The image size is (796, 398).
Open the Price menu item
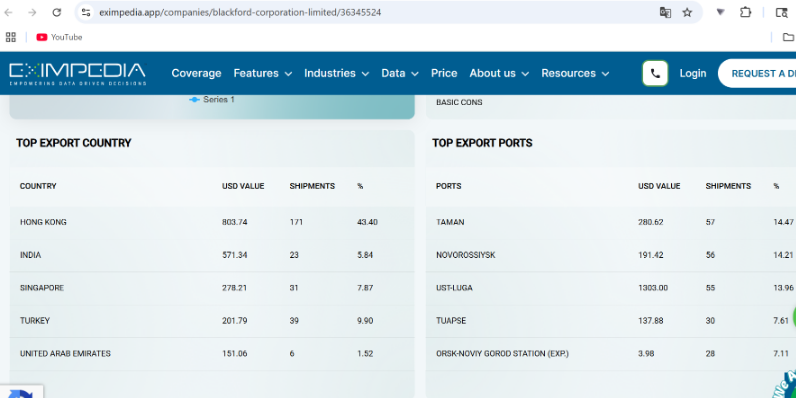[x=444, y=73]
